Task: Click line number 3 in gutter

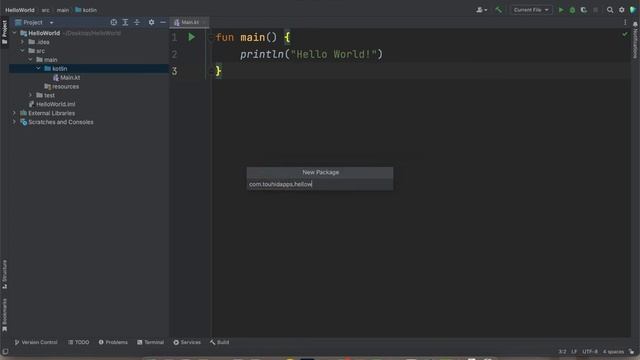Action: coord(174,71)
